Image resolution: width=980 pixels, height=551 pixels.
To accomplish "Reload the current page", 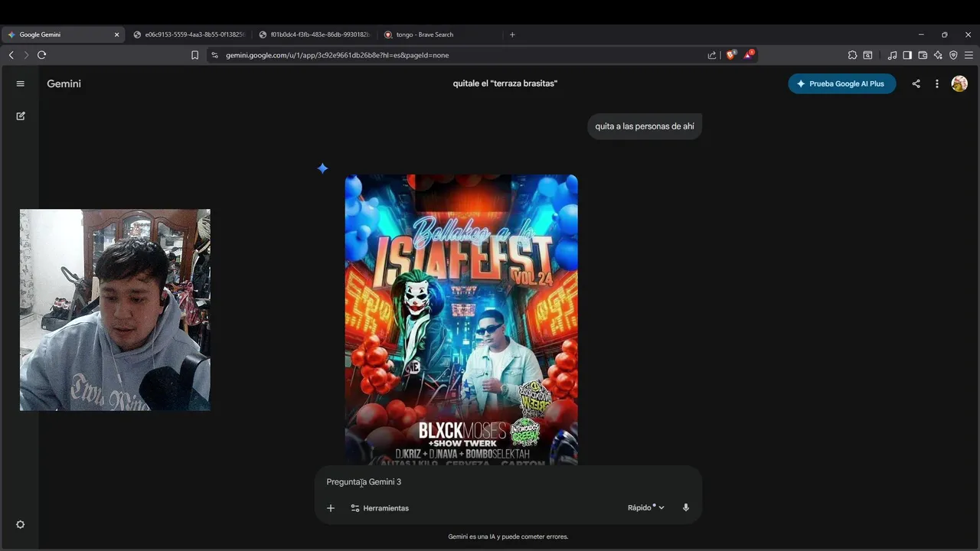I will point(41,55).
